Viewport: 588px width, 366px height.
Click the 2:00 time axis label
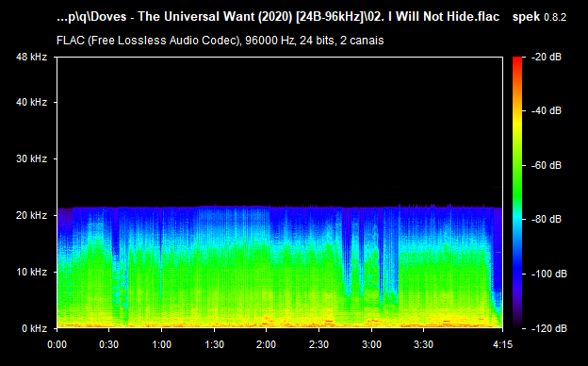tap(267, 344)
